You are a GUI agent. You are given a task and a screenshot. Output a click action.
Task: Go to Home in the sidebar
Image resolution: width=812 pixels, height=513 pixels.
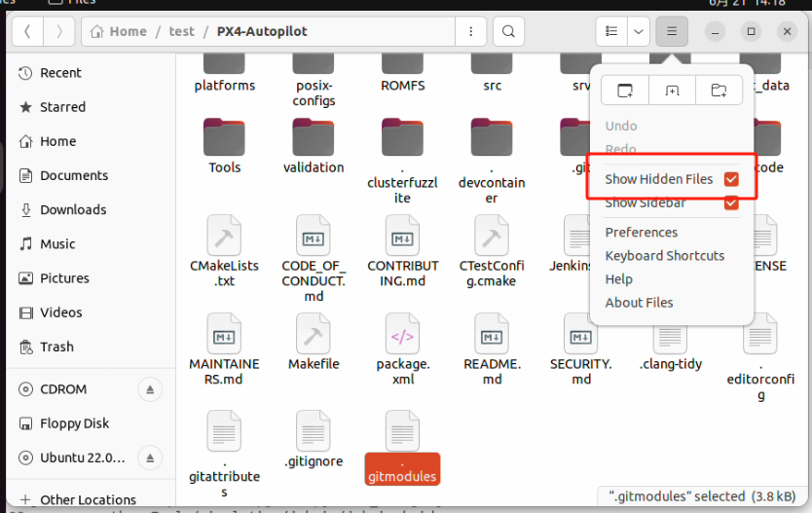click(x=91, y=141)
